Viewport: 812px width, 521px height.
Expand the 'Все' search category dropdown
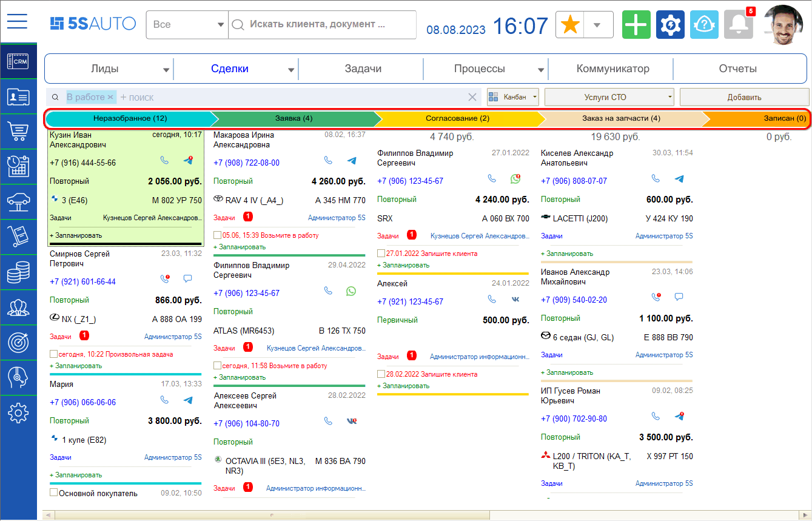tap(187, 25)
